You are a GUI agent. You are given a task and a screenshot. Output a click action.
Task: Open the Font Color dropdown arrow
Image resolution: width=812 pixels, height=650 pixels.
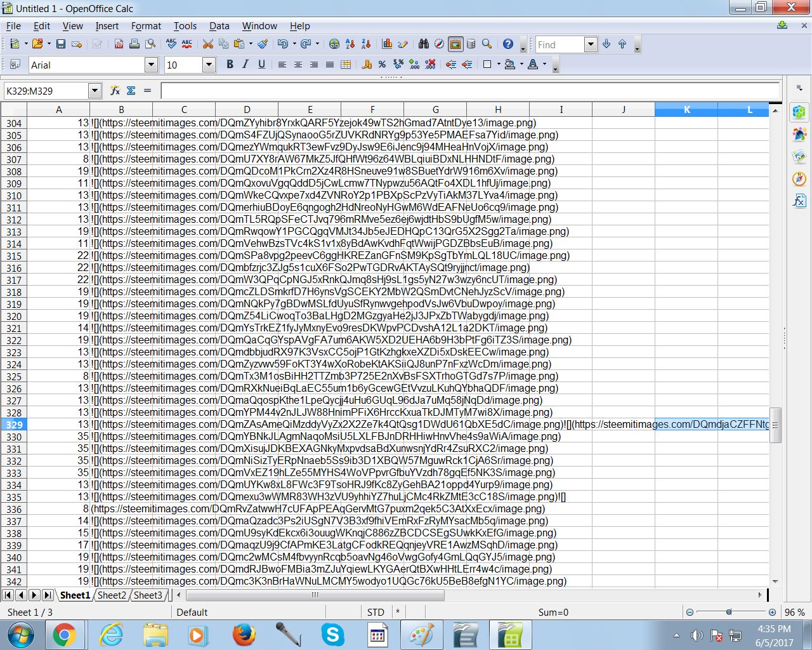544,64
